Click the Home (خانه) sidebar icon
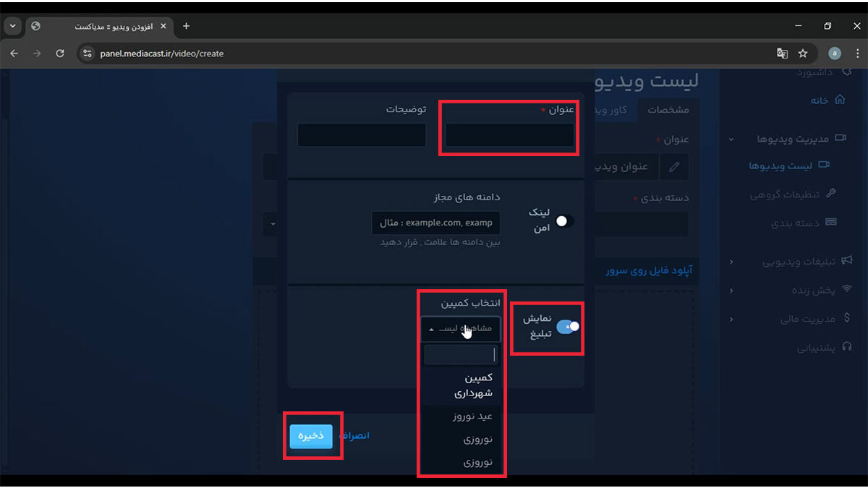868x488 pixels. (839, 100)
